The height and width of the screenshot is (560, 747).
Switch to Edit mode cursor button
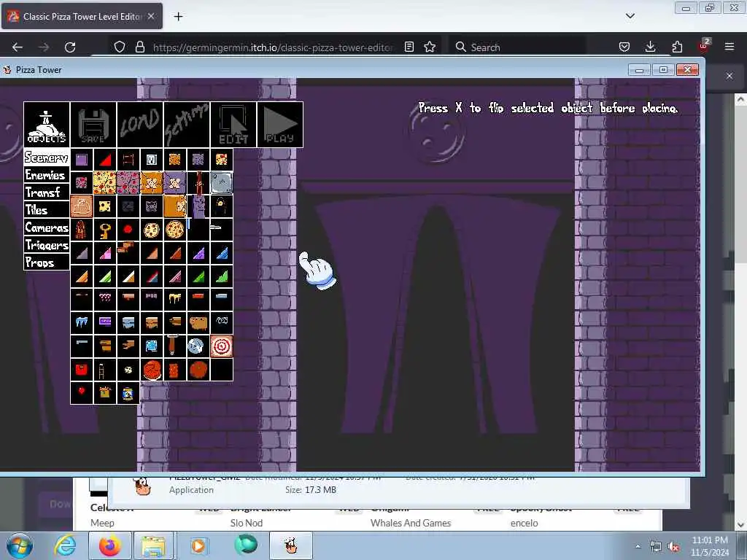233,125
